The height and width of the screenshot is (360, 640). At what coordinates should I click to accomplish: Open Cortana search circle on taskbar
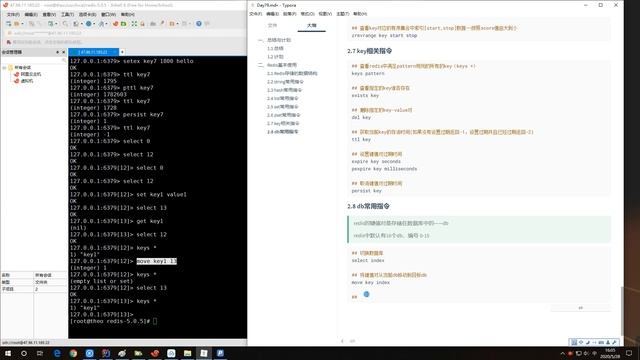point(24,353)
